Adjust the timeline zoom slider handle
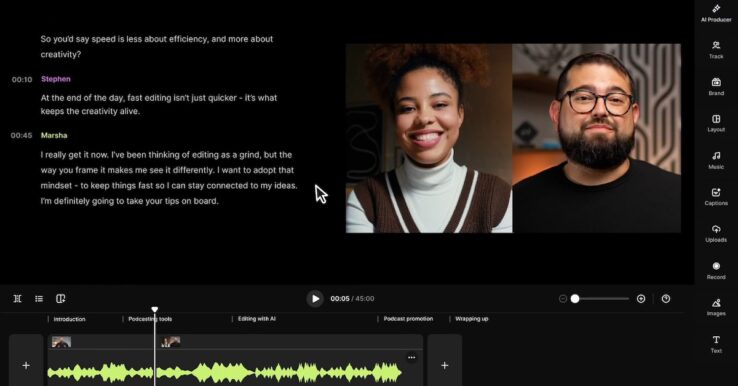738x386 pixels. pyautogui.click(x=575, y=299)
